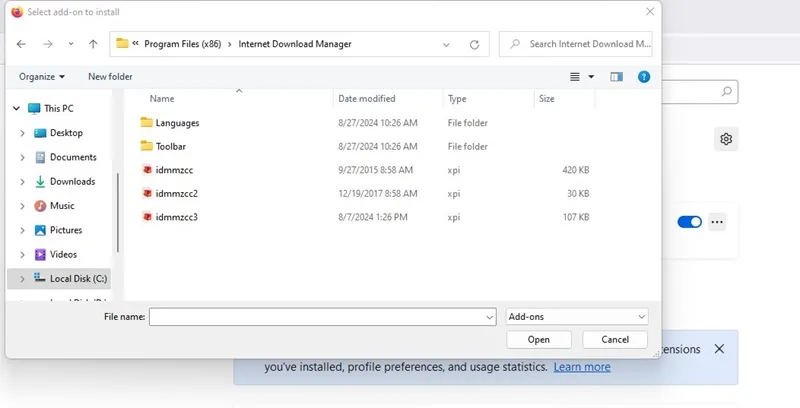Sort by Name column header
The image size is (800, 408).
point(162,98)
